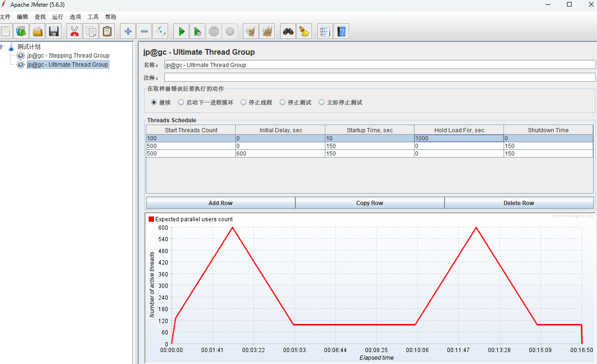597x364 pixels.
Task: Click the test plan flask icon
Action: (11, 47)
